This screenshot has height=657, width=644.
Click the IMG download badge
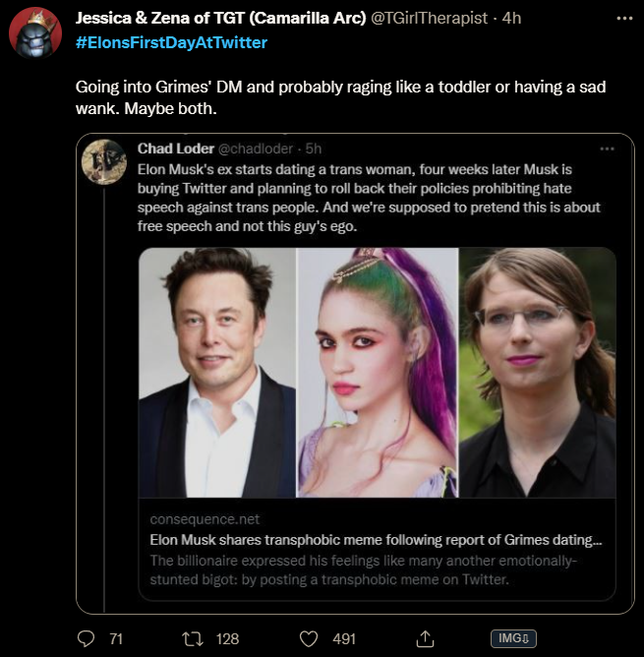[x=514, y=638]
